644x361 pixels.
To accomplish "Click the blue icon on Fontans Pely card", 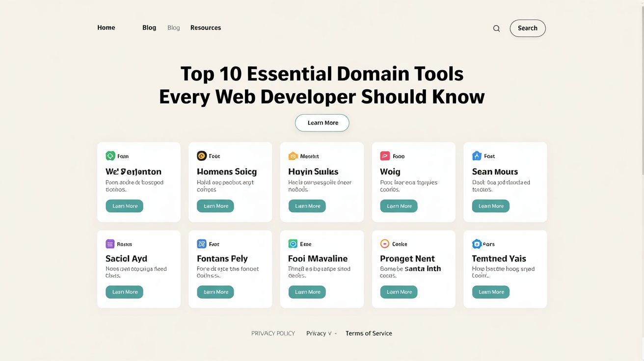I will point(201,244).
